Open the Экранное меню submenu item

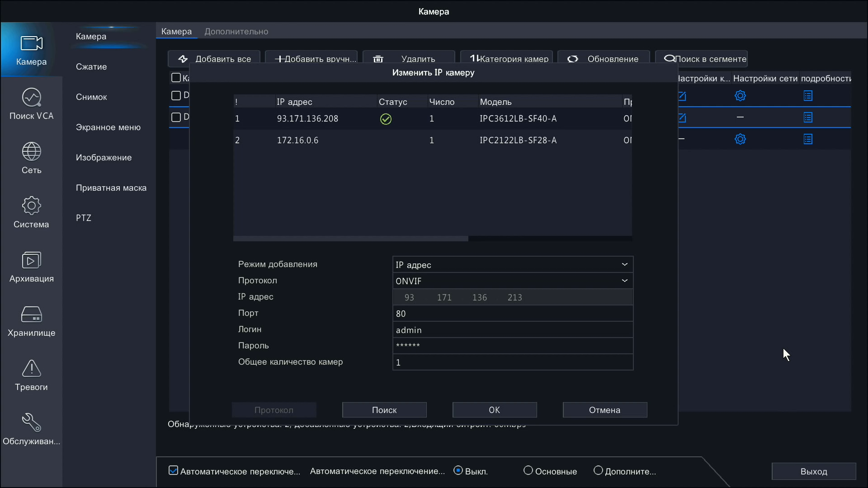tap(108, 127)
